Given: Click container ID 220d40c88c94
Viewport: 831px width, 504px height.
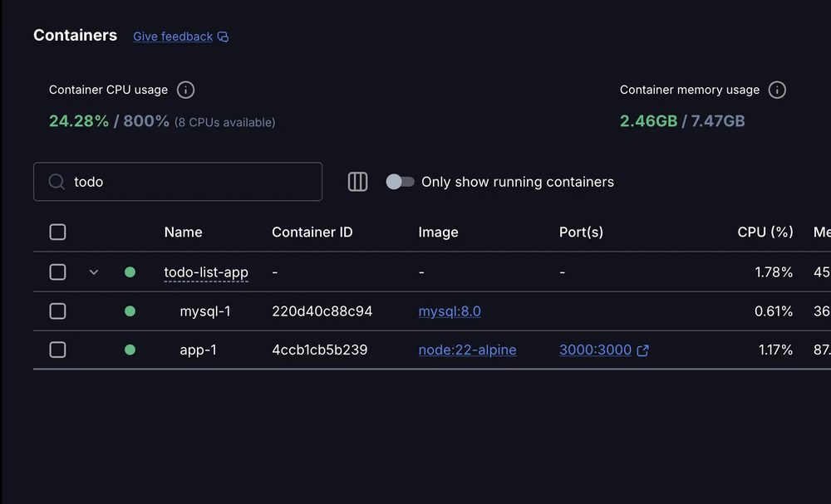Looking at the screenshot, I should pyautogui.click(x=322, y=311).
